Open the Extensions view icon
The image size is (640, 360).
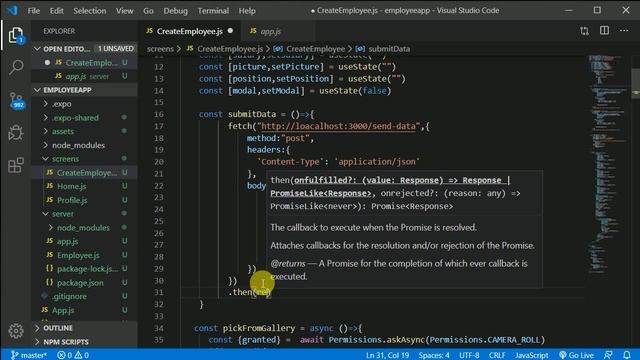[x=16, y=165]
